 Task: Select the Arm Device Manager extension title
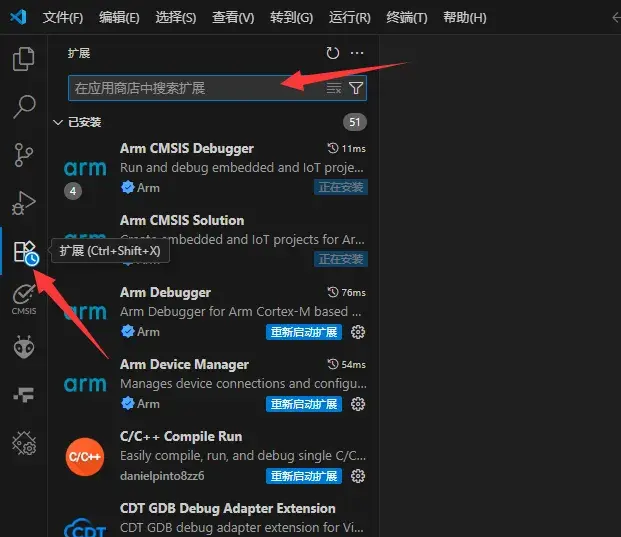[x=184, y=364]
